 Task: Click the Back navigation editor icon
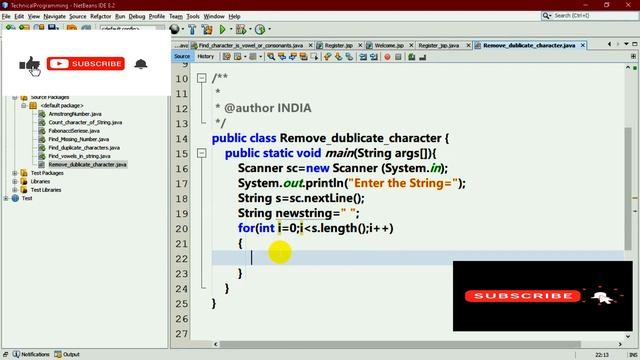(238, 57)
